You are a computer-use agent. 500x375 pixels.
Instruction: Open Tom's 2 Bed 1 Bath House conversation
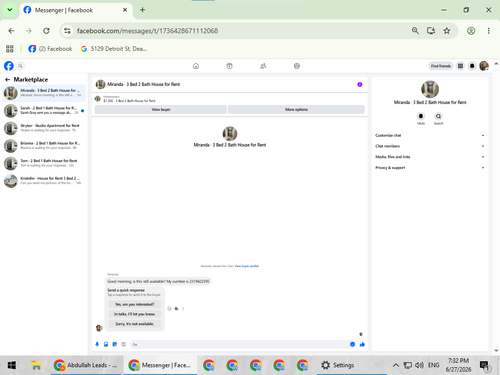(x=44, y=163)
